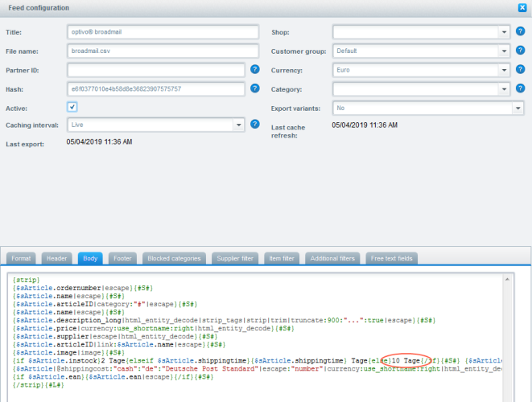Open help icon next to Customer group
Screen dimensions: 532x402
coord(520,51)
